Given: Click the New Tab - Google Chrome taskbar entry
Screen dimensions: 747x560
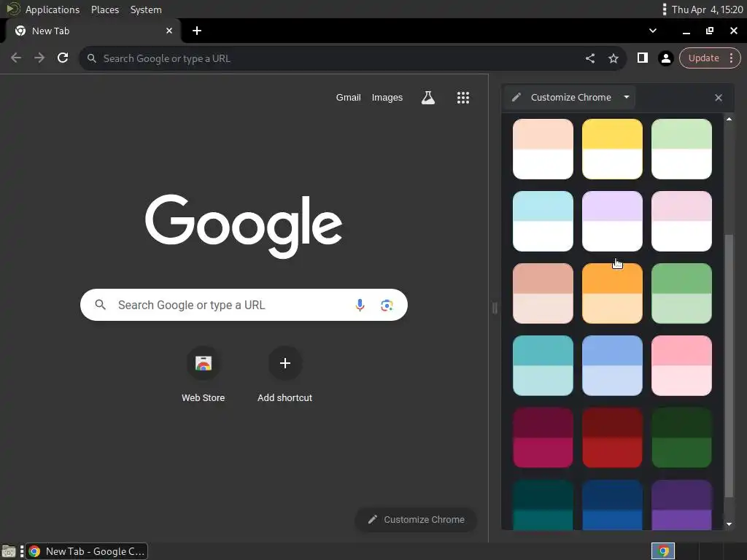Looking at the screenshot, I should 87,551.
